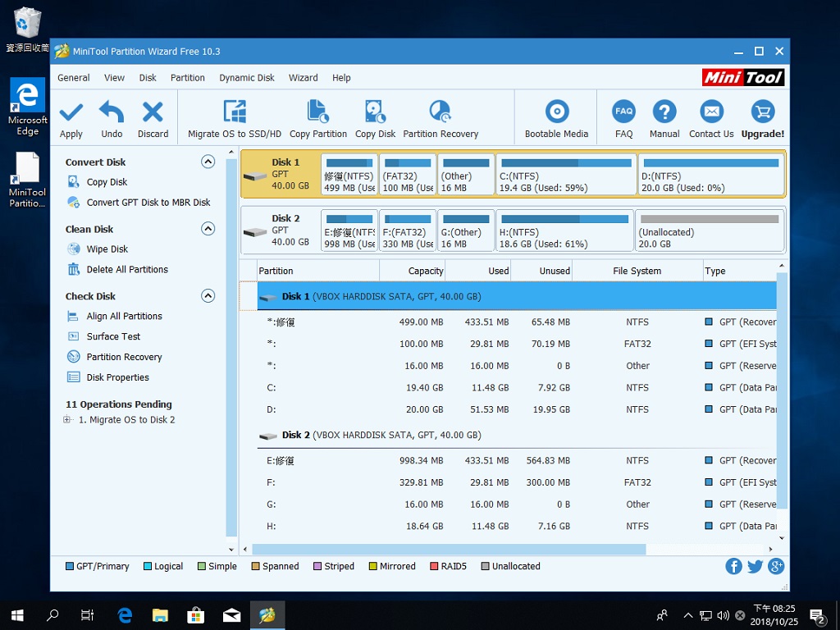Expand pending operation Migrate OS to Disk 2
The width and height of the screenshot is (840, 630).
coord(67,419)
